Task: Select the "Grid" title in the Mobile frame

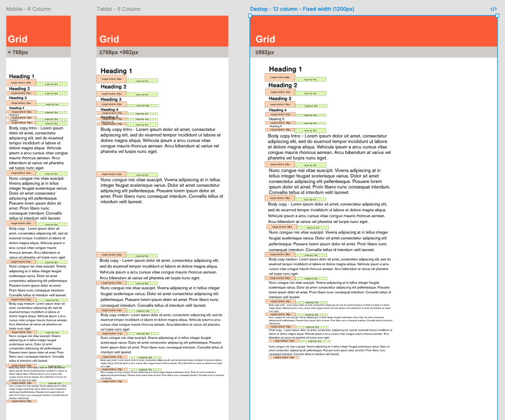Action: (17, 39)
